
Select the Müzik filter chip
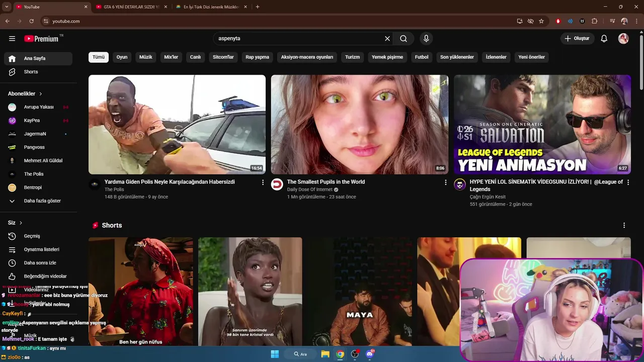coord(145,57)
